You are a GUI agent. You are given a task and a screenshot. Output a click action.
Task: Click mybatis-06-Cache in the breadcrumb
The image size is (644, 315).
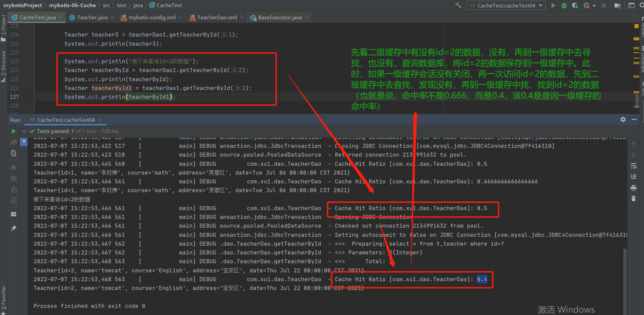coord(72,5)
